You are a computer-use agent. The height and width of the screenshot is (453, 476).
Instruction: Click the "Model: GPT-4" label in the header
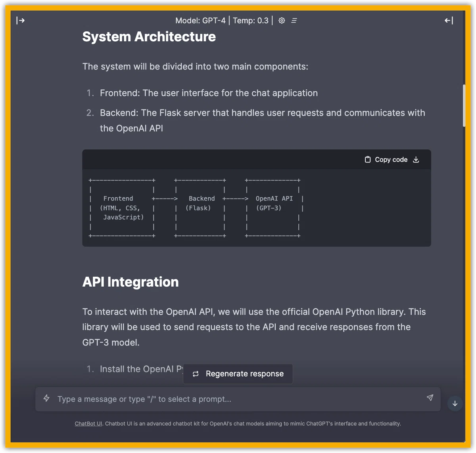pyautogui.click(x=200, y=21)
